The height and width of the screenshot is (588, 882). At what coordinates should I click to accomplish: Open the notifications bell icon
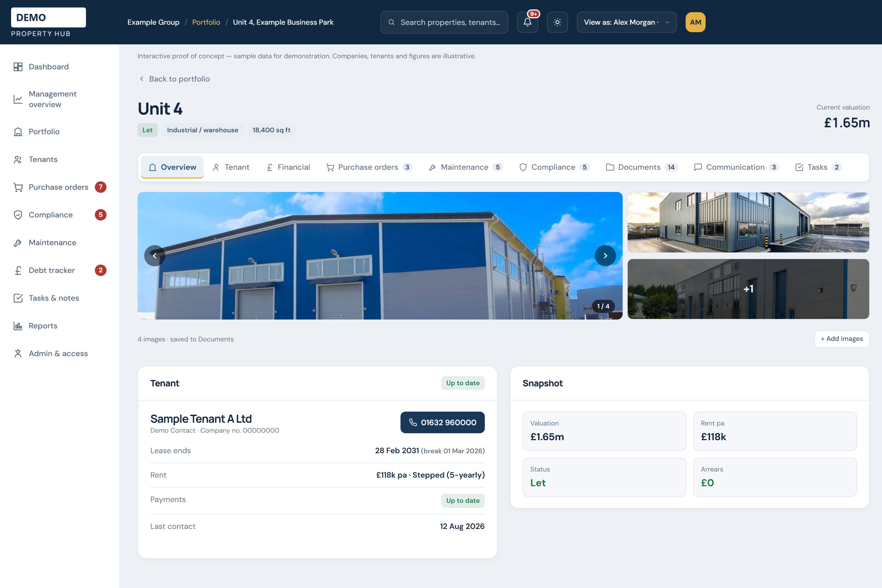tap(527, 22)
